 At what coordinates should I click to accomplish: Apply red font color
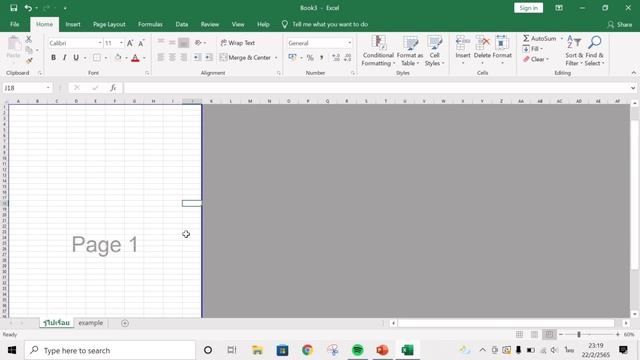coord(136,58)
